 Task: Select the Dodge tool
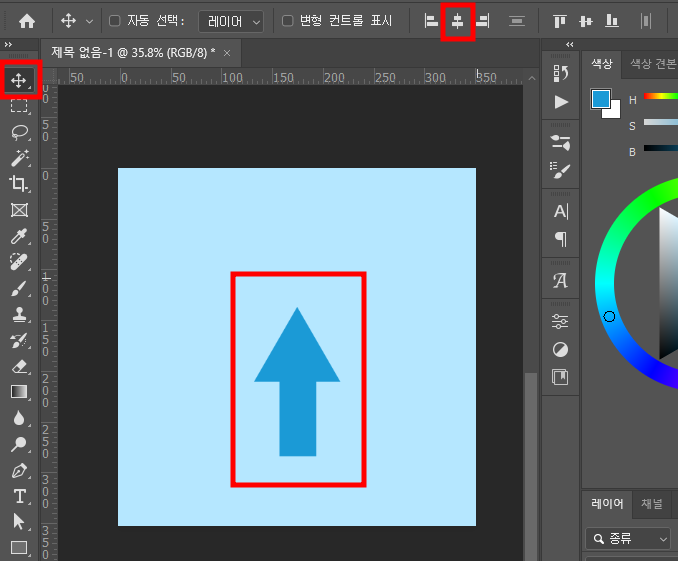pos(19,444)
